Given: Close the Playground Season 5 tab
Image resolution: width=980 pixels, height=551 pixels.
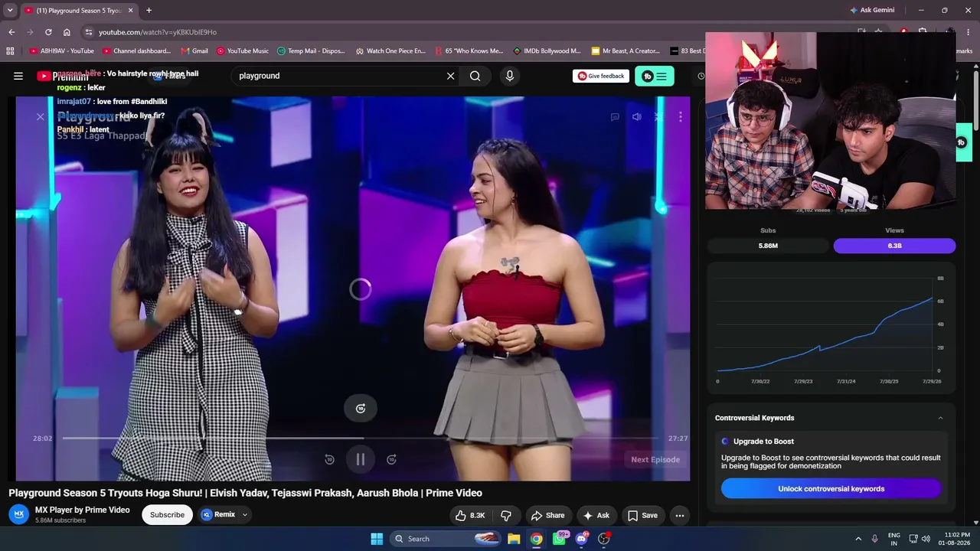Looking at the screenshot, I should (x=130, y=11).
